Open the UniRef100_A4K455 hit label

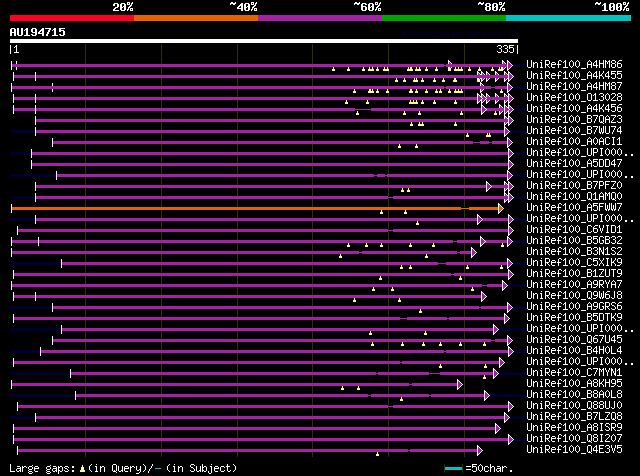tap(574, 75)
